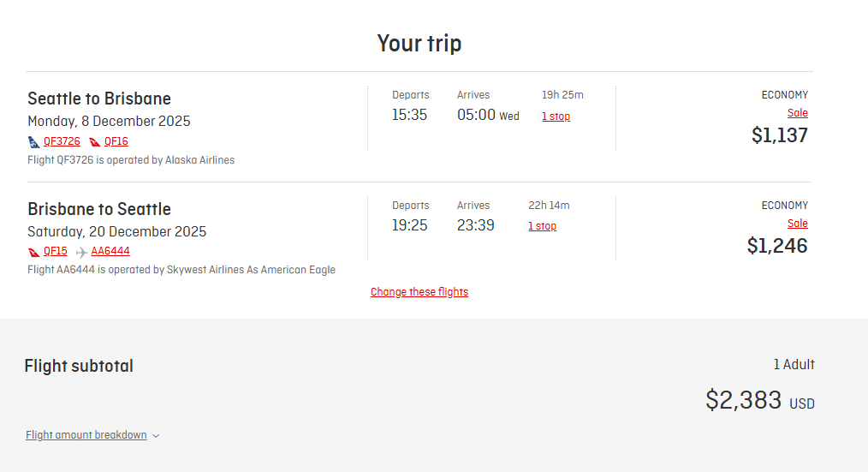This screenshot has width=868, height=472.
Task: Open flight QF16 details link
Action: coord(116,141)
